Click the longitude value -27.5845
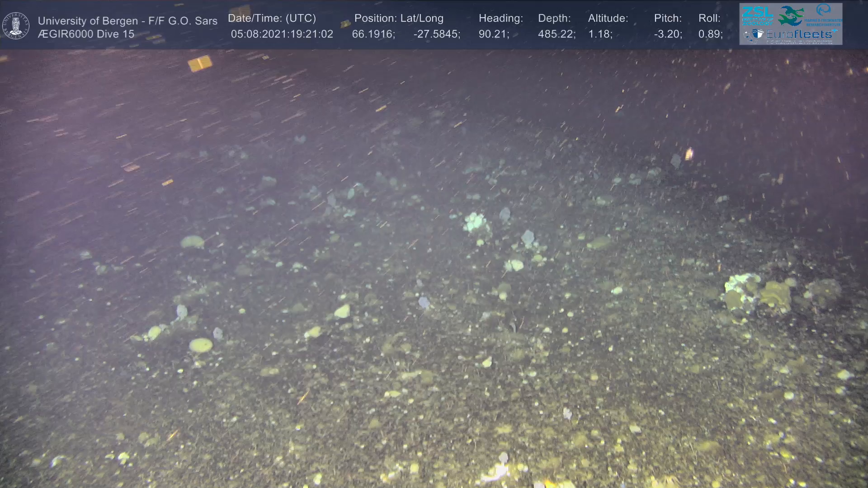This screenshot has height=488, width=868. click(436, 34)
